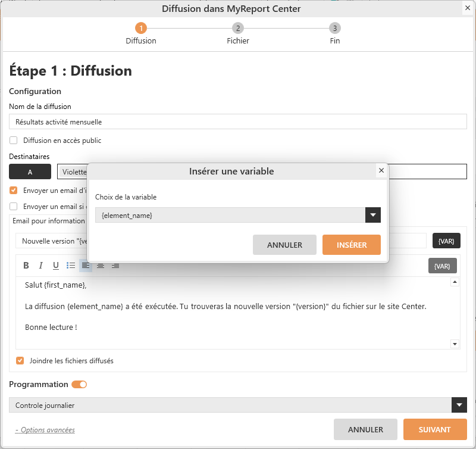Apply italic formatting in the email editor
This screenshot has height=449, width=476.
41,266
